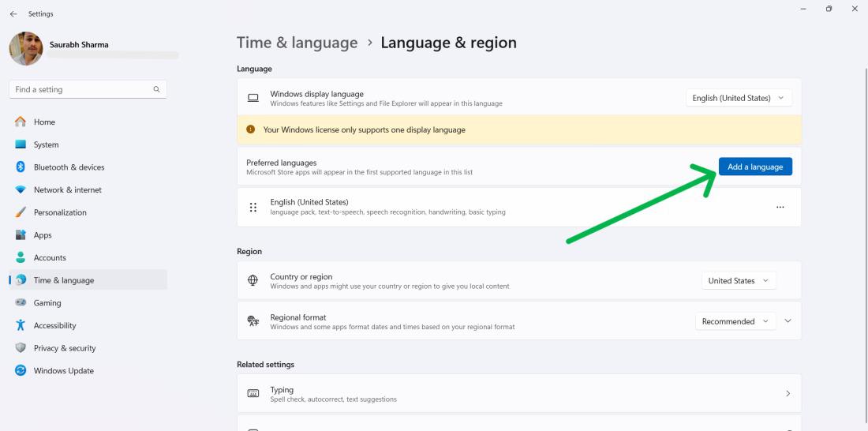Viewport: 868px width, 431px height.
Task: Click the drag handle for English (United States)
Action: (253, 207)
